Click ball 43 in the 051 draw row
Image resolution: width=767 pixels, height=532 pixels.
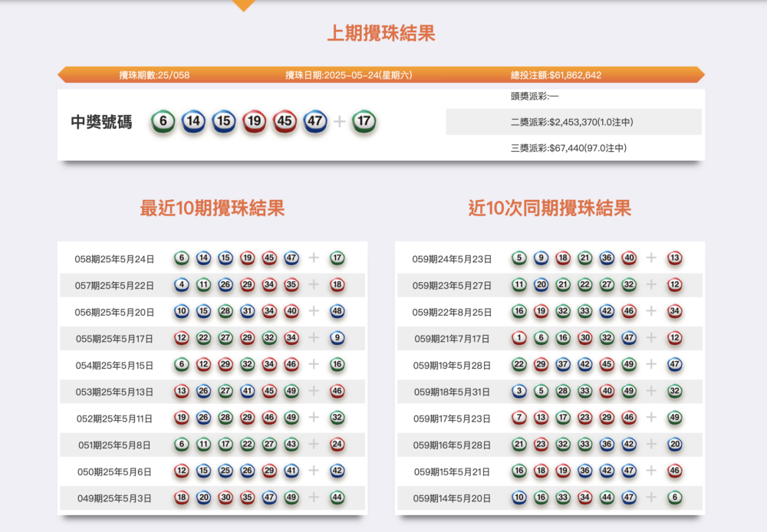click(x=291, y=445)
